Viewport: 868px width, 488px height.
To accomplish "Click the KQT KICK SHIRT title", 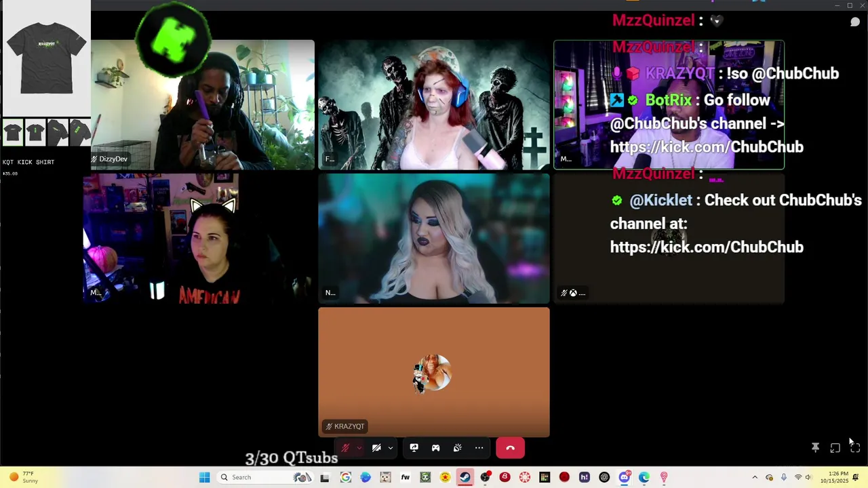I will pyautogui.click(x=28, y=162).
